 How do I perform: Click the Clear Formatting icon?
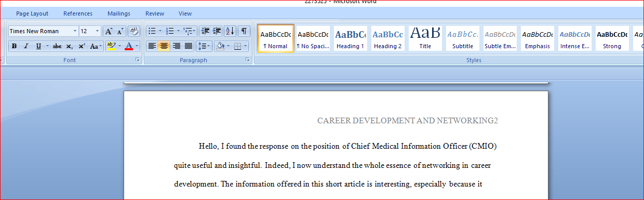[134, 31]
